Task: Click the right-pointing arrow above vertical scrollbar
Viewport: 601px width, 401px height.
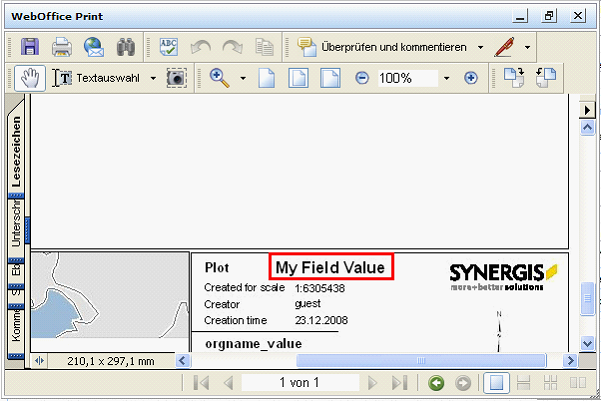Action: pyautogui.click(x=587, y=110)
